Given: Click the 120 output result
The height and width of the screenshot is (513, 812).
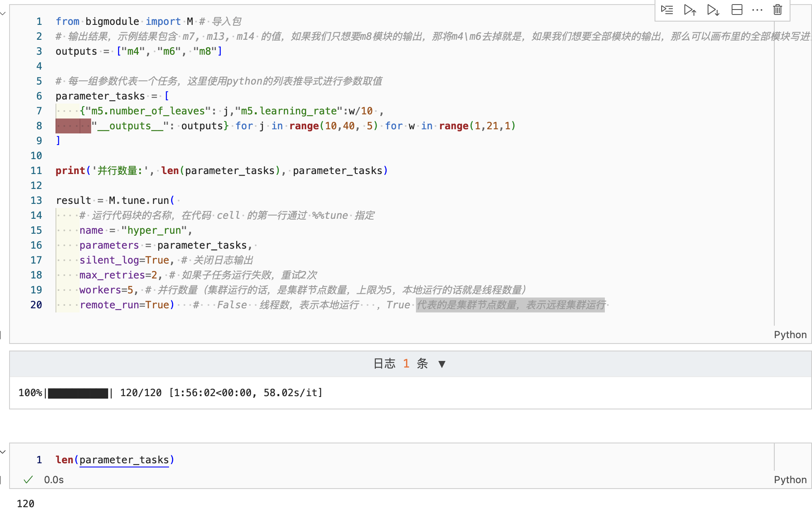Looking at the screenshot, I should pos(26,504).
